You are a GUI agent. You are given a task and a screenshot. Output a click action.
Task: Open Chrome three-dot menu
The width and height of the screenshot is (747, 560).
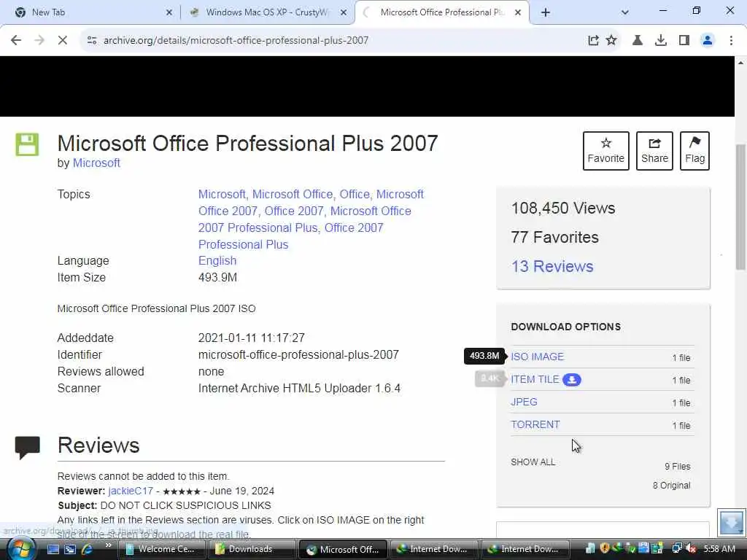click(731, 41)
